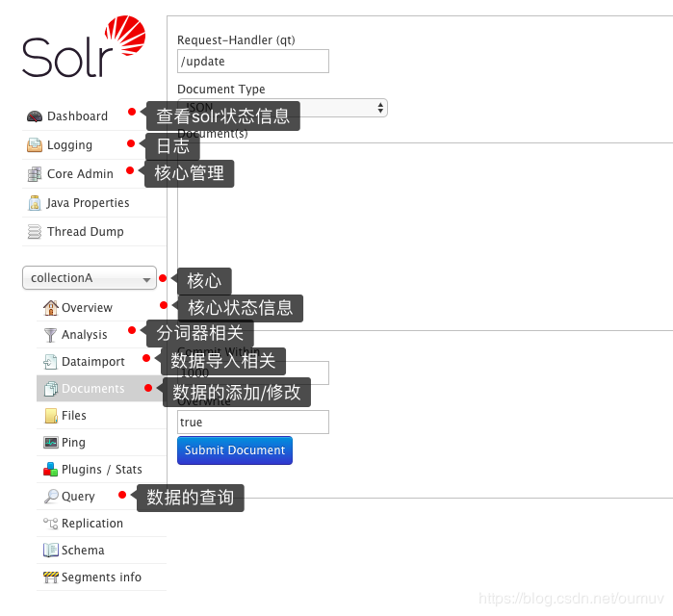Select the Overview menu entry
673x616 pixels.
[87, 308]
